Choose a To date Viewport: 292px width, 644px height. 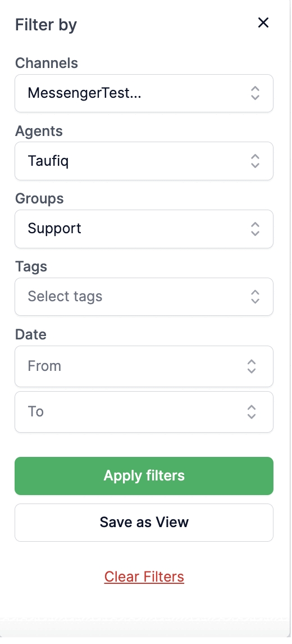[x=144, y=412]
